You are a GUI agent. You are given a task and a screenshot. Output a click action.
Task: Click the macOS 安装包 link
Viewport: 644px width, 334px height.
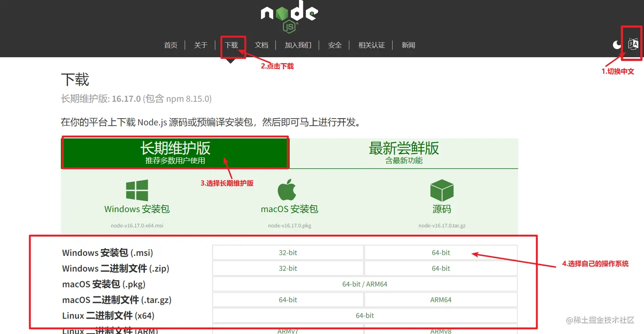click(290, 209)
